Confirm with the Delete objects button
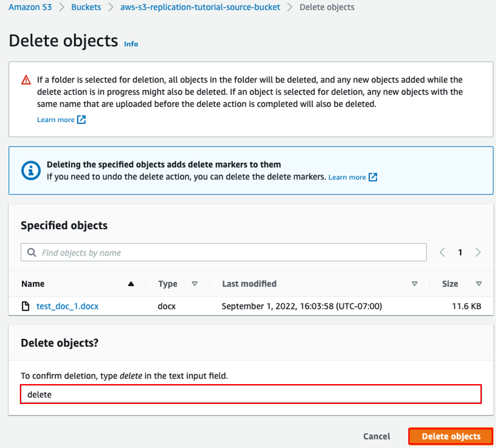Screen dimensions: 496x448 tap(451, 436)
